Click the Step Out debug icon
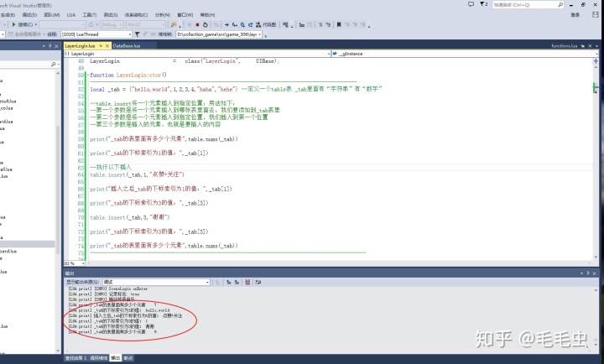604x364 pixels. point(250,24)
